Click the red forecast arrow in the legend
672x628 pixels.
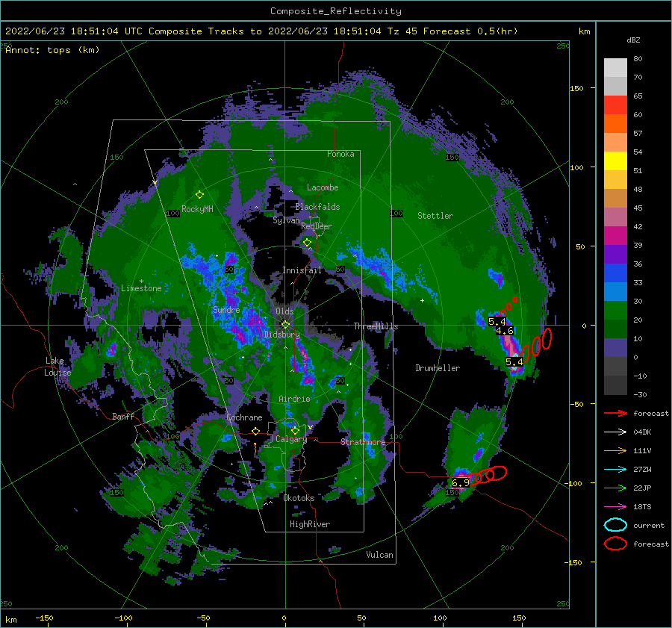615,413
